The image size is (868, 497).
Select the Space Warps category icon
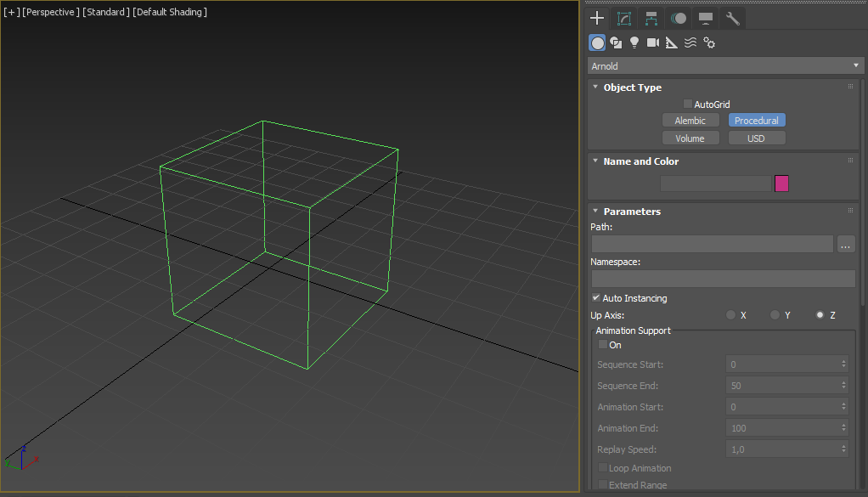[690, 42]
